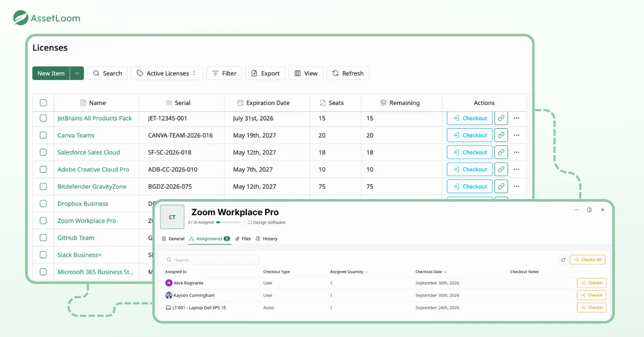
Task: Checkin the LT-001 Laptop Dell XPS 15
Action: pyautogui.click(x=591, y=307)
